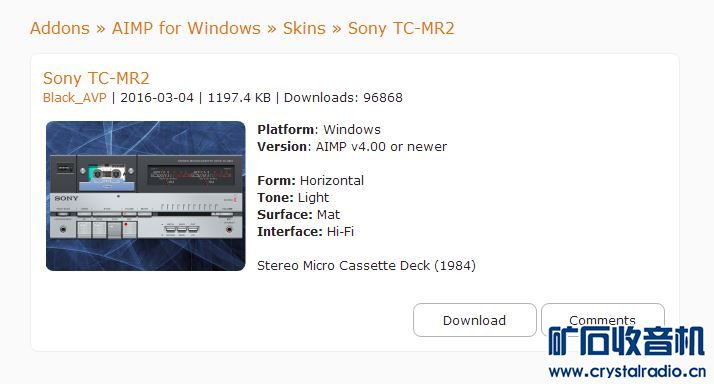Click the three small switches on deck front
Viewport: 714px width, 384px height.
[x=182, y=229]
